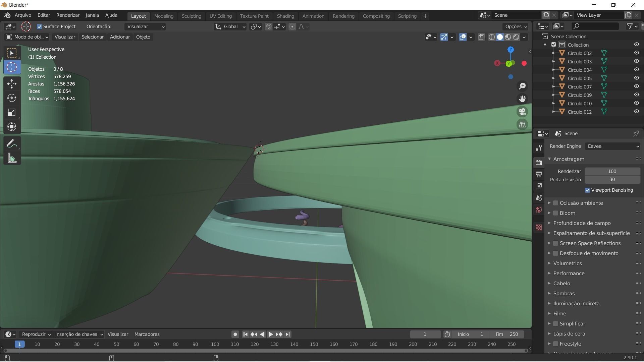This screenshot has height=362, width=644.
Task: Select the Annotate pencil tool
Action: click(12, 144)
